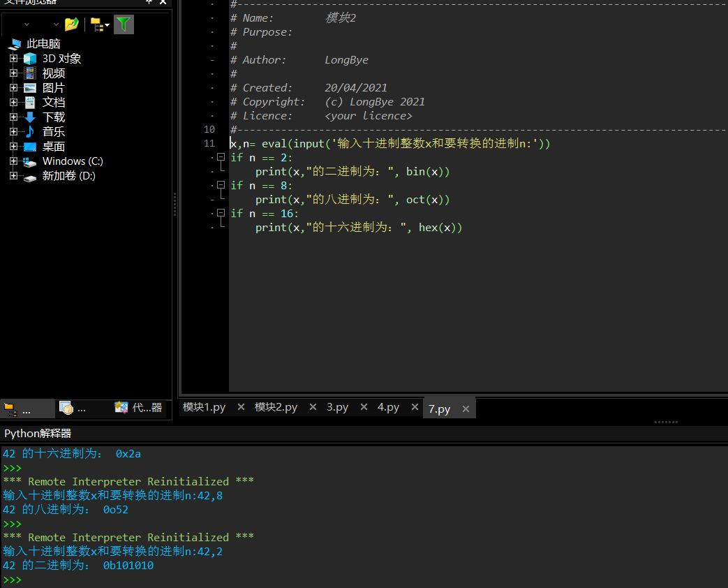Click the dotted splitter above Python解释器 panel

tap(667, 422)
